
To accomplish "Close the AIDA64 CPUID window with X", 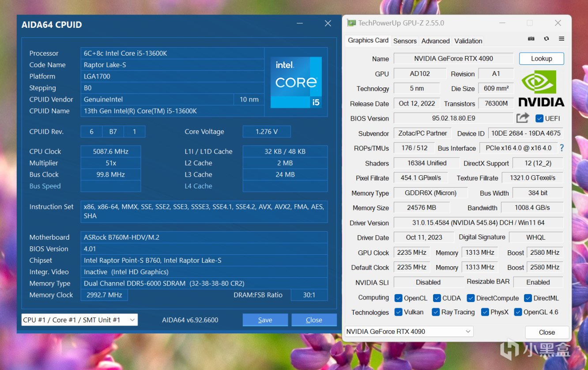I will 328,23.
